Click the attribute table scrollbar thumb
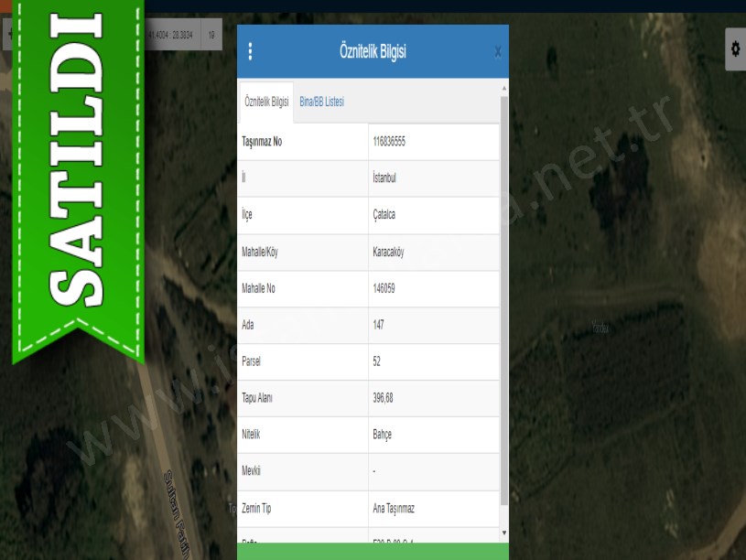 503,302
